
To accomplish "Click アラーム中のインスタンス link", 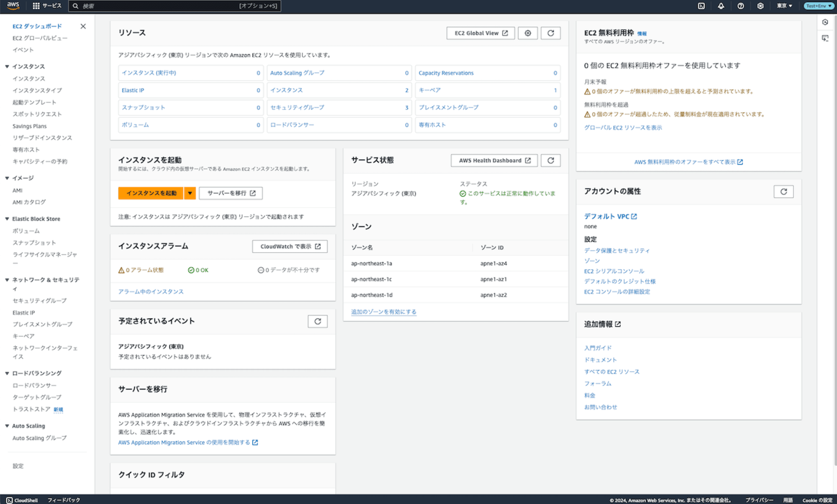I will [151, 292].
